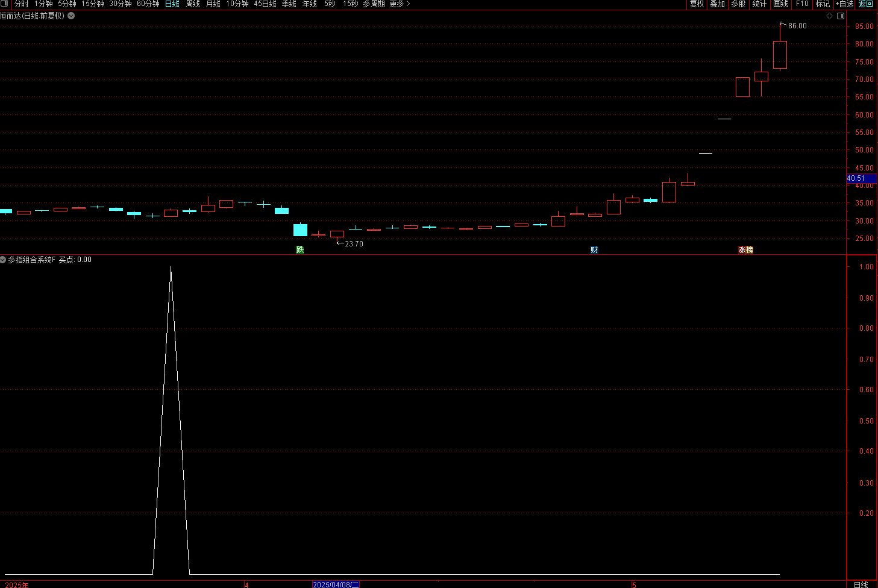Open the 统计 statistics tool
This screenshot has height=588, width=878.
coord(759,4)
